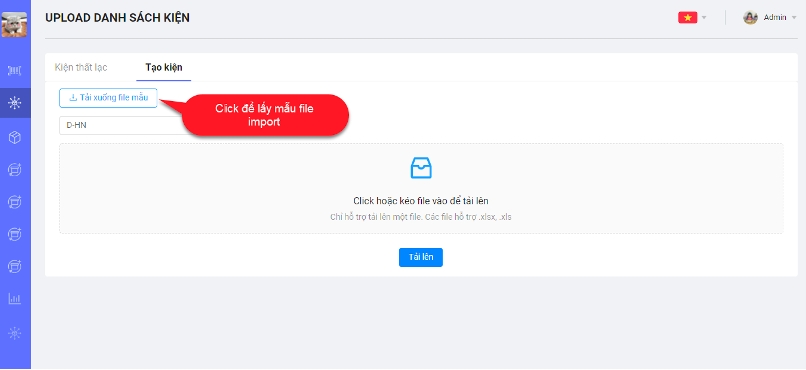Image resolution: width=806 pixels, height=370 pixels.
Task: Open the bar chart statistics icon
Action: point(15,299)
